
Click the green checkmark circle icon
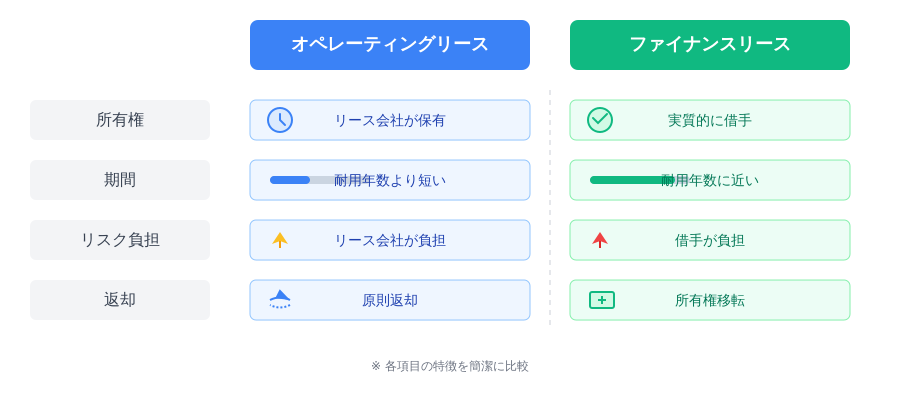[600, 120]
